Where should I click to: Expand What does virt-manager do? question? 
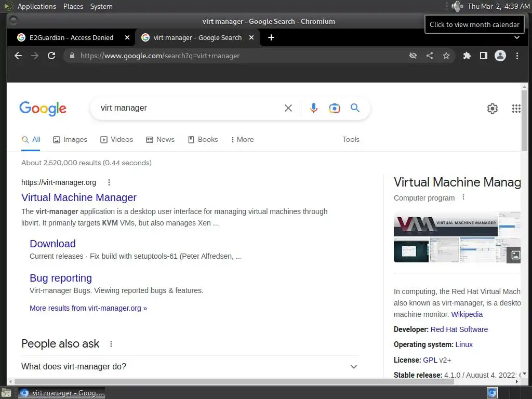point(190,367)
